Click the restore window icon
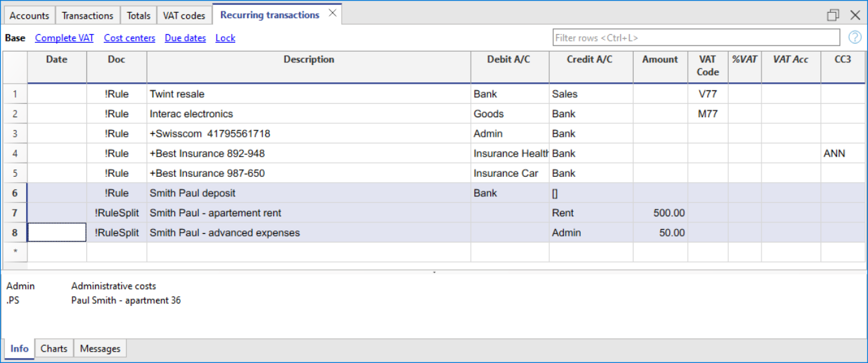 pyautogui.click(x=833, y=15)
